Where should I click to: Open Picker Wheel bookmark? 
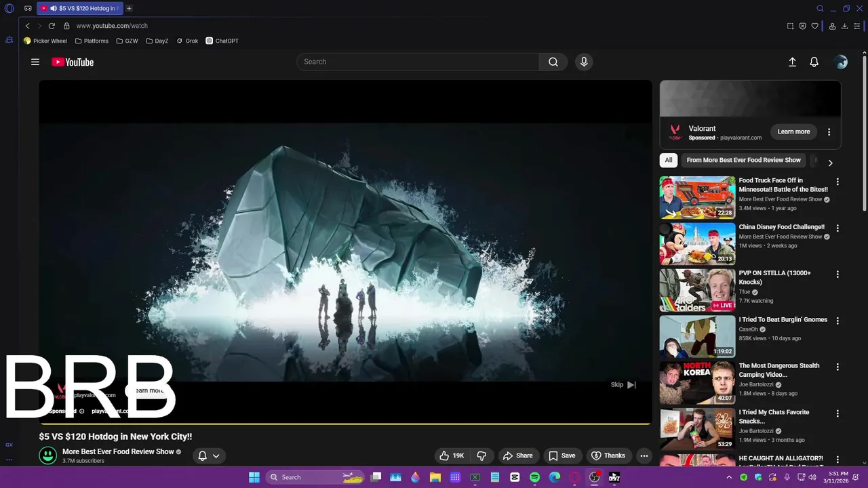tap(45, 41)
